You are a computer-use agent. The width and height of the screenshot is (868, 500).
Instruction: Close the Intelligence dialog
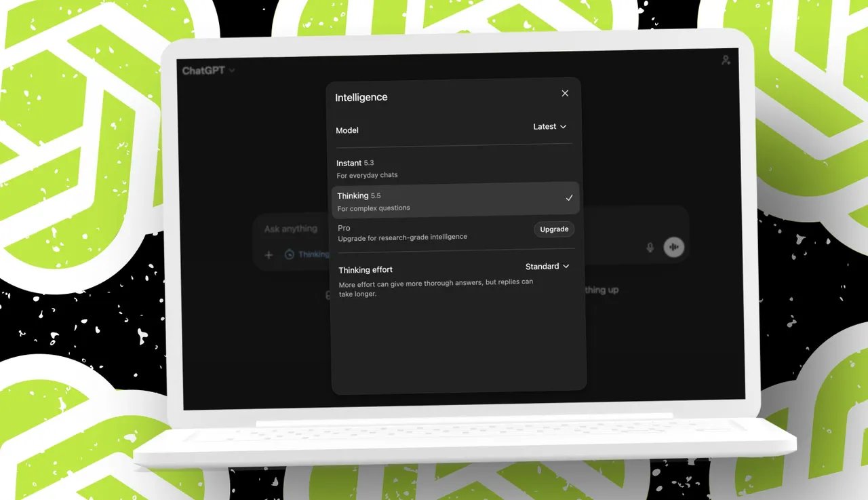click(x=565, y=94)
